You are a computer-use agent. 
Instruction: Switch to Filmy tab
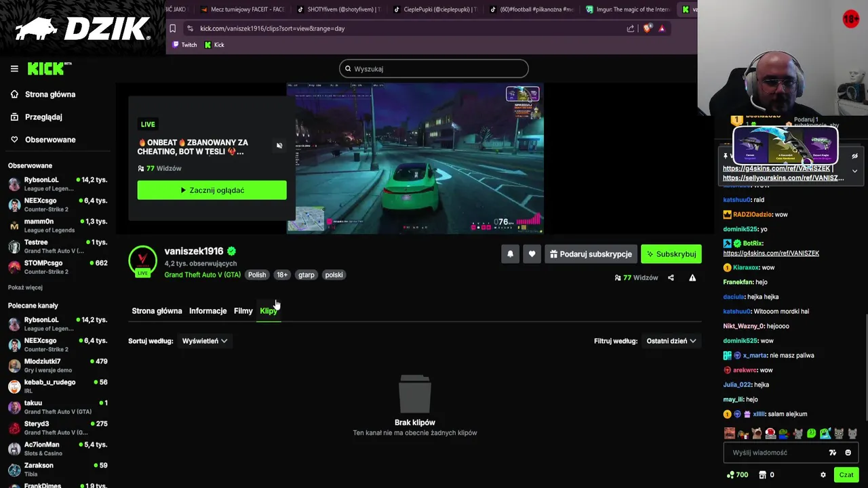click(x=243, y=311)
